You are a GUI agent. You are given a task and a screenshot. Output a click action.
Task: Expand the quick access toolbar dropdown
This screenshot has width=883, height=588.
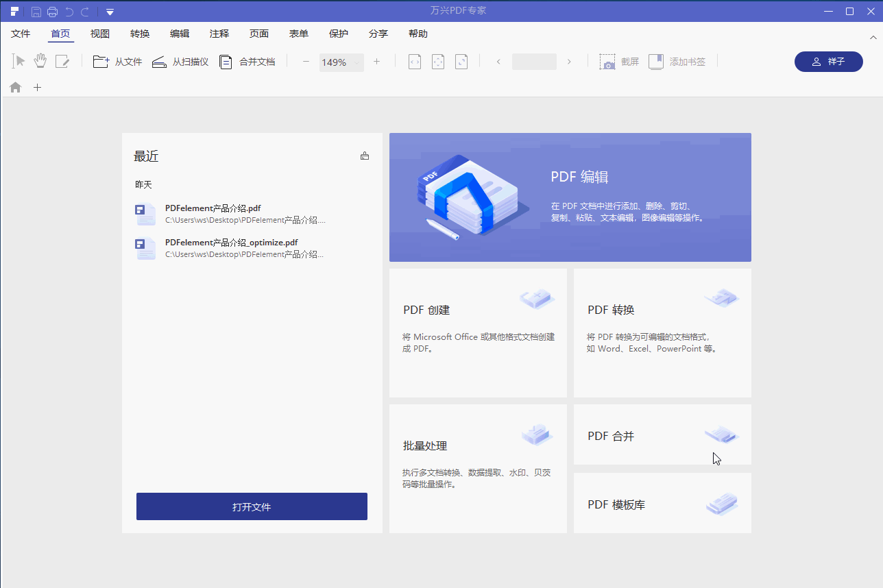point(110,11)
